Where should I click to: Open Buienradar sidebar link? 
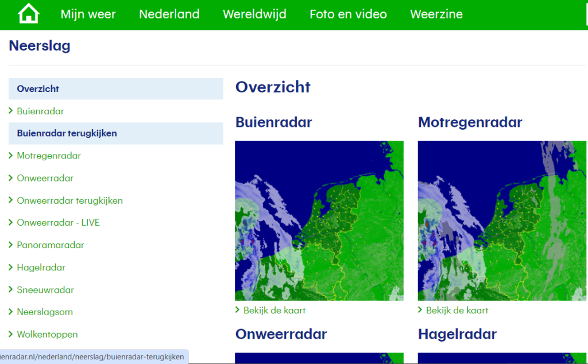[41, 111]
